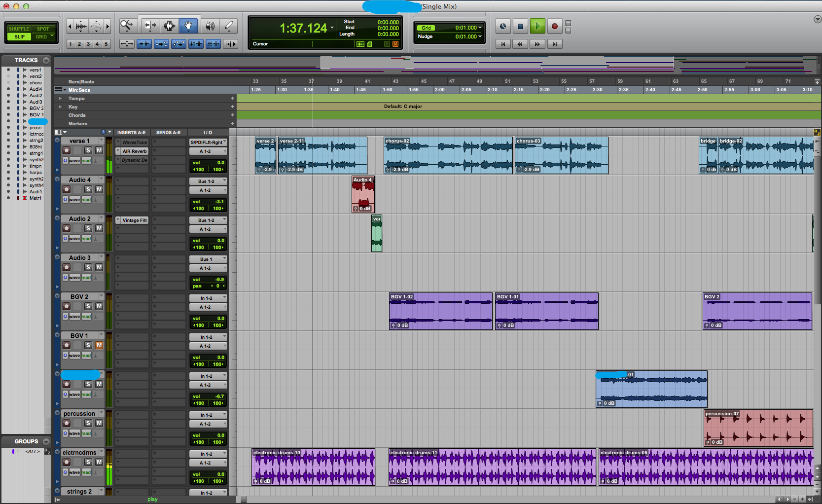
Task: Solo the verse 1 track
Action: tap(88, 150)
